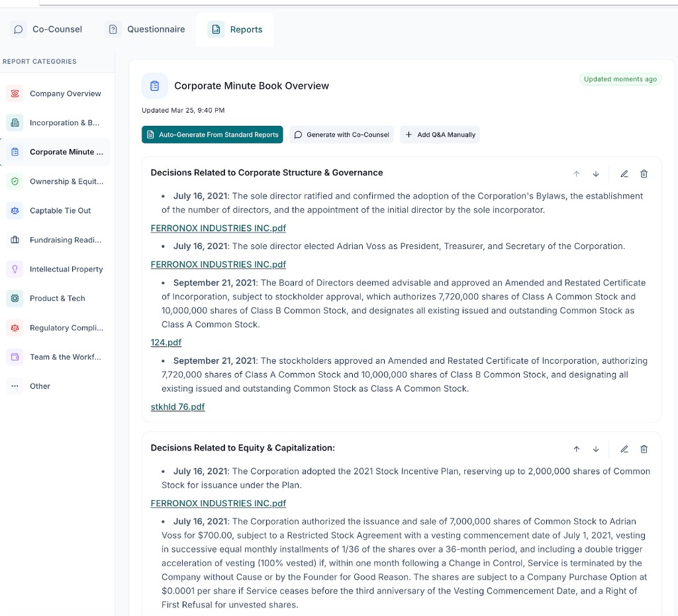Open the Questionnaire tab
This screenshot has width=678, height=616.
[145, 29]
